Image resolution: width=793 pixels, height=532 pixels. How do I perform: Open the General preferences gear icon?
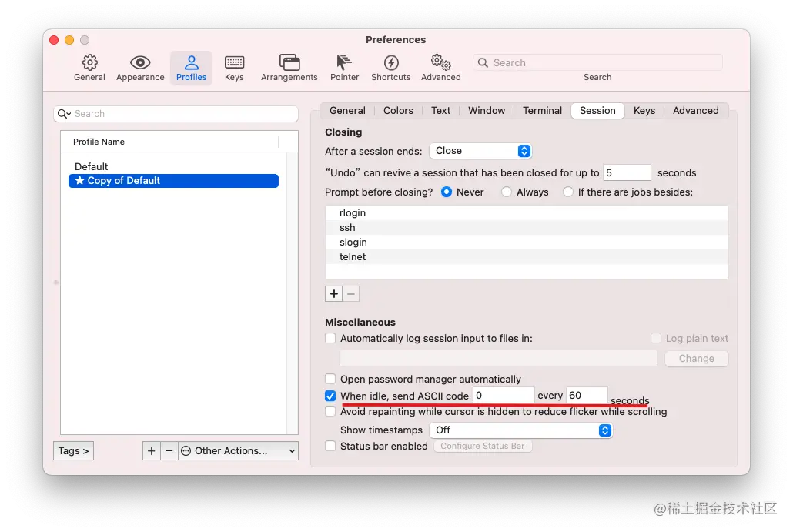tap(89, 62)
